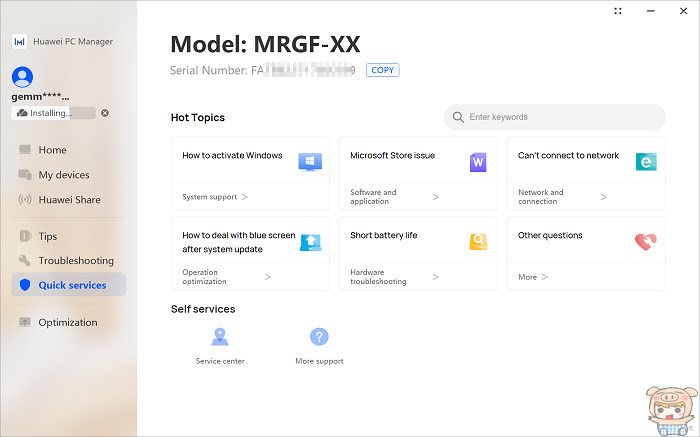Screen dimensions: 700x437
Task: Click the blue upload icon on blue screen card
Action: [x=311, y=242]
